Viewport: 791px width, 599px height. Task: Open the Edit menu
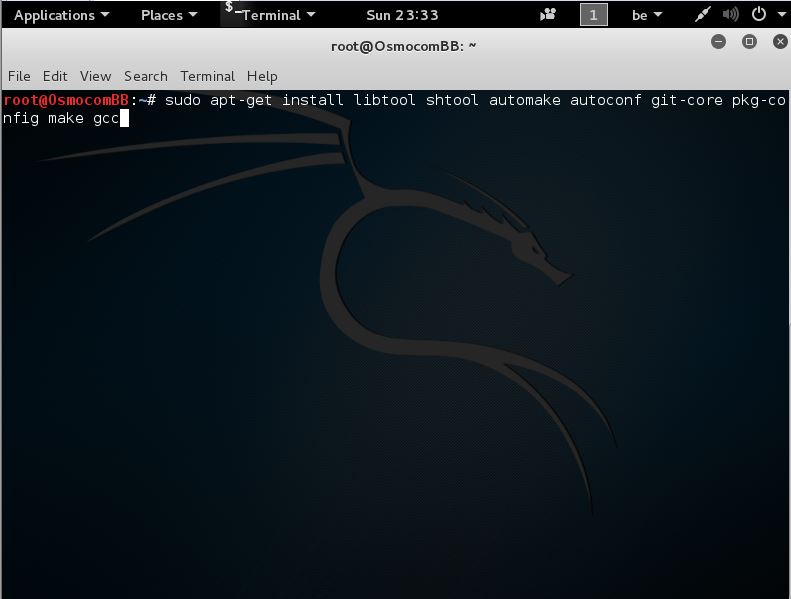(x=55, y=76)
